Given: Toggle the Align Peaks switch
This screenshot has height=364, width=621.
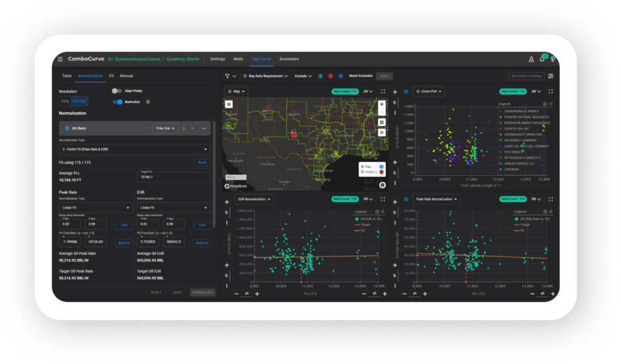Looking at the screenshot, I should [x=116, y=91].
